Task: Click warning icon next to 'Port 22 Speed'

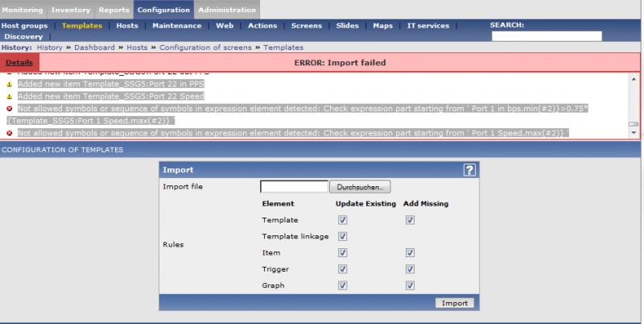Action: 10,97
